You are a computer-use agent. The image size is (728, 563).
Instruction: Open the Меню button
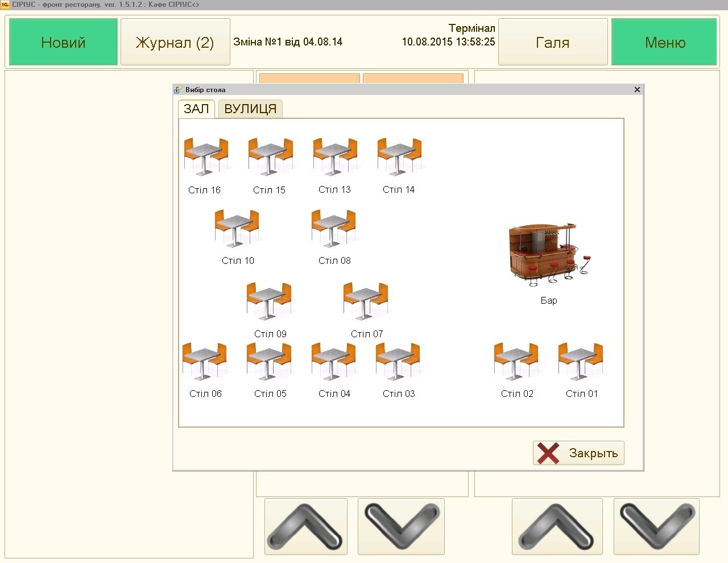click(x=664, y=42)
